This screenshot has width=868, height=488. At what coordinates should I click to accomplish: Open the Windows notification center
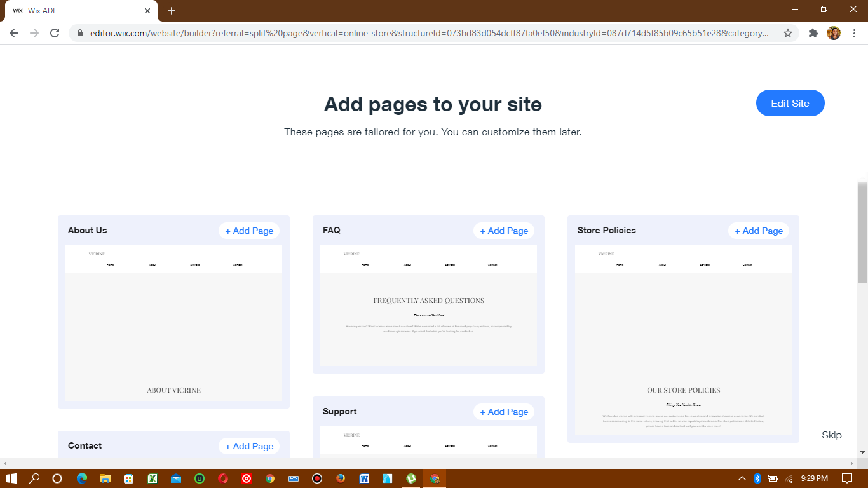[847, 478]
